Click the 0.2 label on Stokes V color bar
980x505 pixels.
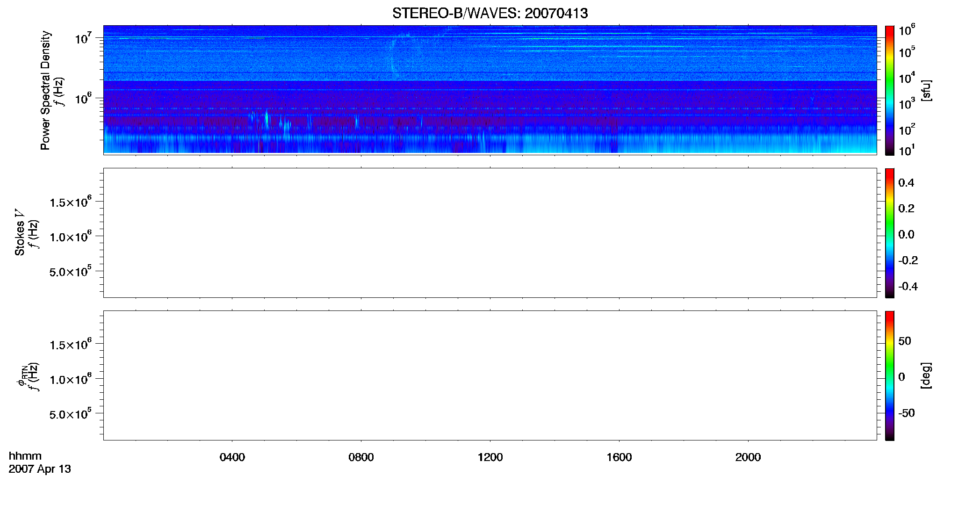click(906, 209)
